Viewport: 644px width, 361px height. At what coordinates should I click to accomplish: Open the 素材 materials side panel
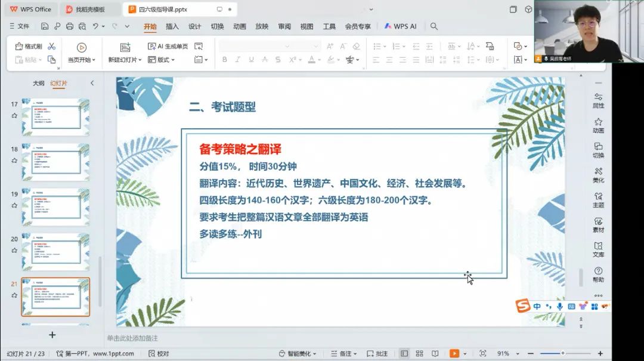tap(598, 225)
